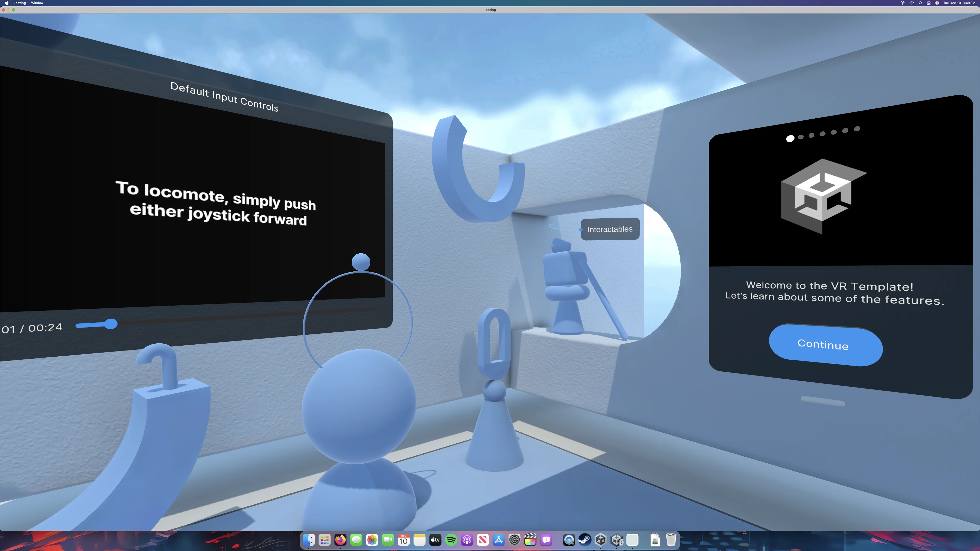Open Feedback Assistant from the Dock
The height and width of the screenshot is (551, 980).
(x=546, y=540)
